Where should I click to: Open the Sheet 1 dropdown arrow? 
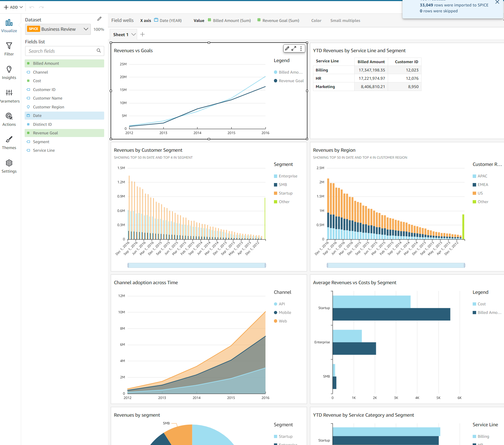pos(133,34)
